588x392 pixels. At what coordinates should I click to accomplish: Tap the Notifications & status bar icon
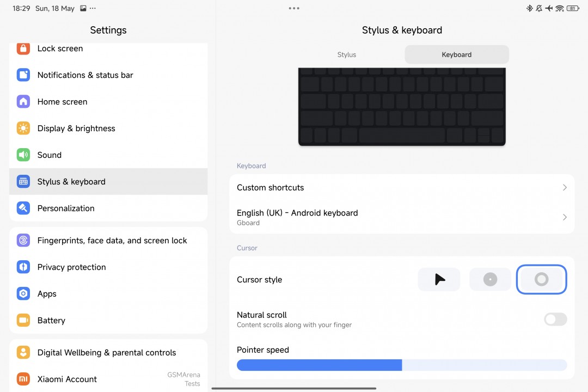coord(23,75)
